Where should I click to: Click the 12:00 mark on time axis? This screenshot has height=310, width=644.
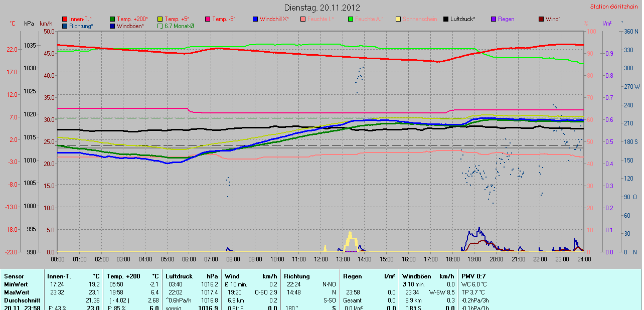pyautogui.click(x=320, y=259)
